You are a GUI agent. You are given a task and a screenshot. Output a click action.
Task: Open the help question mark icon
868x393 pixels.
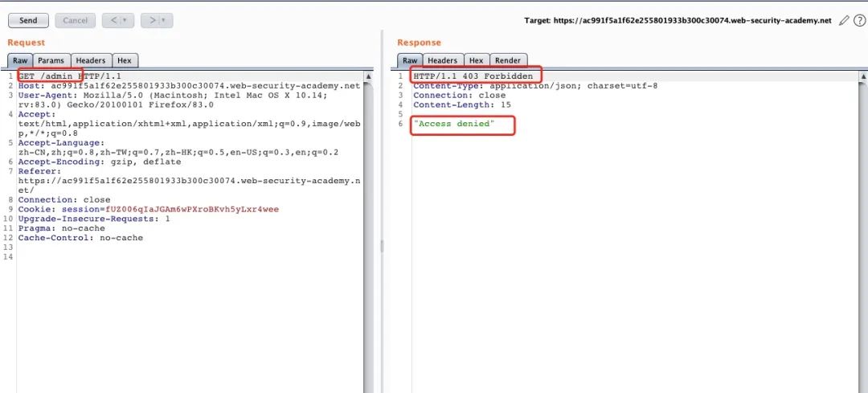click(x=859, y=20)
